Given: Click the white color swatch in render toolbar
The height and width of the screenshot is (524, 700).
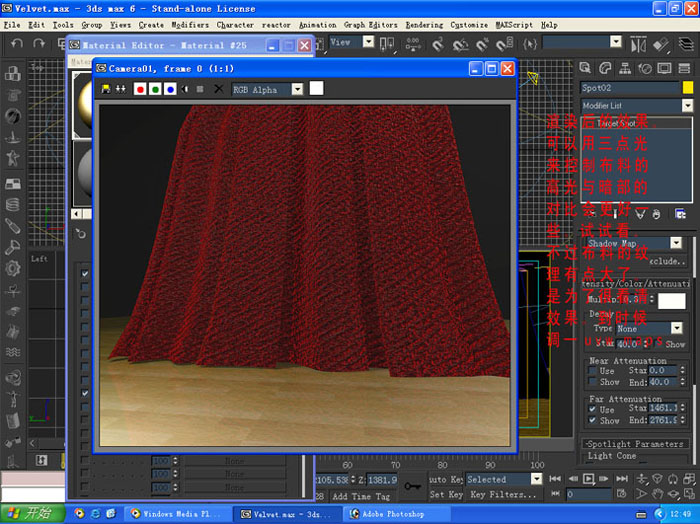Looking at the screenshot, I should pyautogui.click(x=316, y=88).
